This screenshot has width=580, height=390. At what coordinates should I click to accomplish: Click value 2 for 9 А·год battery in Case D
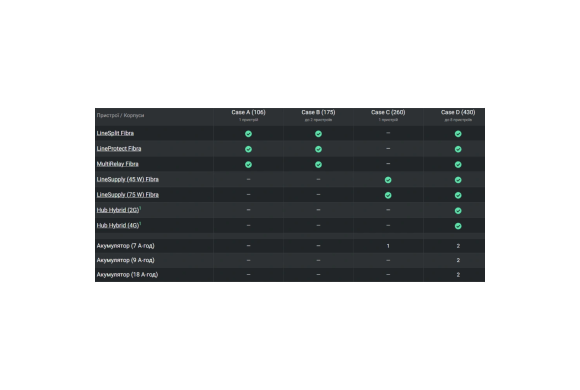pyautogui.click(x=458, y=260)
